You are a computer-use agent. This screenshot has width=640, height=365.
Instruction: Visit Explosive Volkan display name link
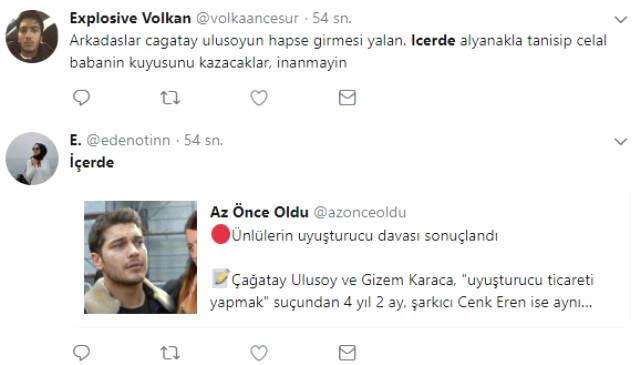pyautogui.click(x=130, y=18)
